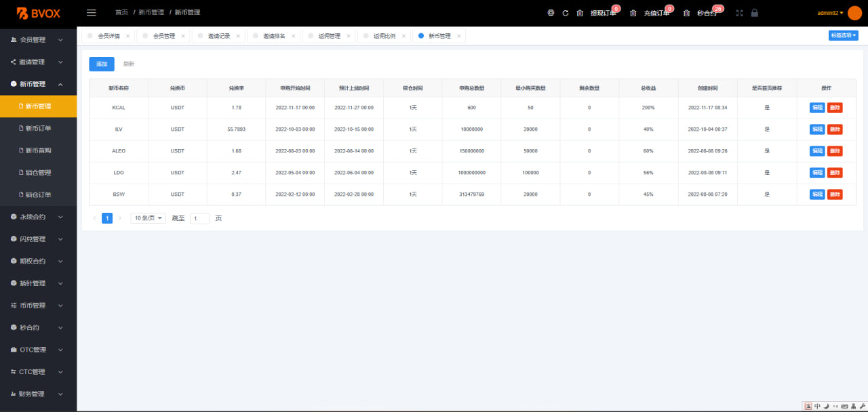
Task: Close the 会员详情 tab
Action: 127,36
